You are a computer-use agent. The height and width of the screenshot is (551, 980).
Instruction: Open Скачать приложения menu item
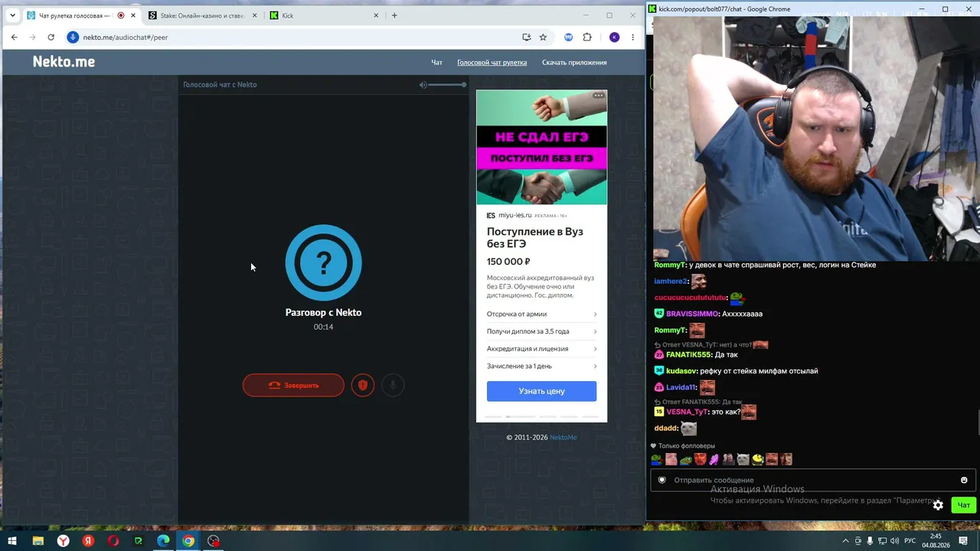point(574,63)
